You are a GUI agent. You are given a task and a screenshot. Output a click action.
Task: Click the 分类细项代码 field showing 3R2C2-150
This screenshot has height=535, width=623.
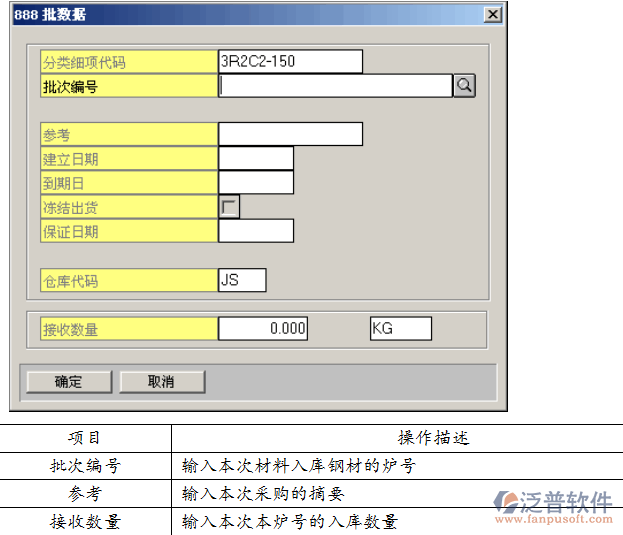290,61
